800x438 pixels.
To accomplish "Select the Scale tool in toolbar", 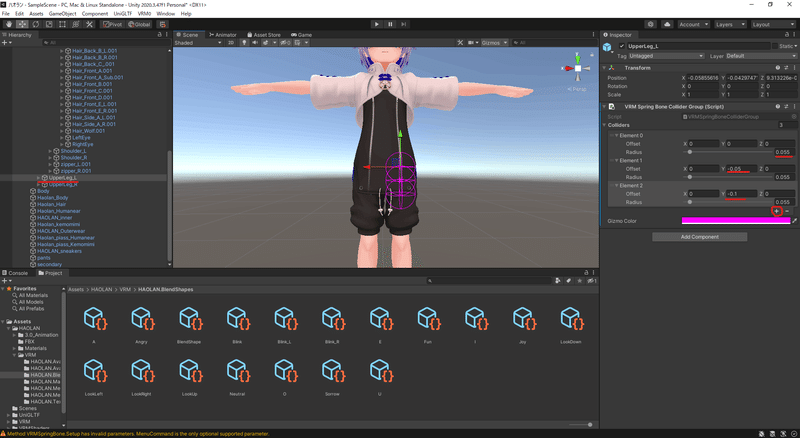I will pyautogui.click(x=49, y=24).
